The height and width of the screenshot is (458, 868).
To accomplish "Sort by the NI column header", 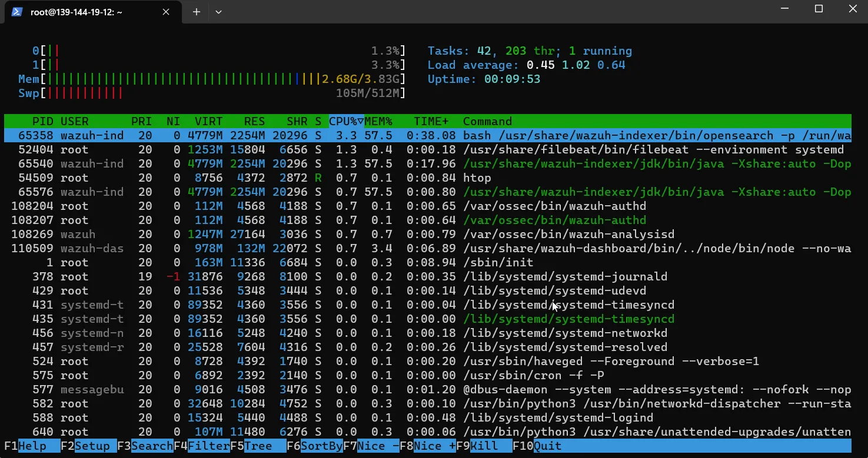I will coord(173,121).
